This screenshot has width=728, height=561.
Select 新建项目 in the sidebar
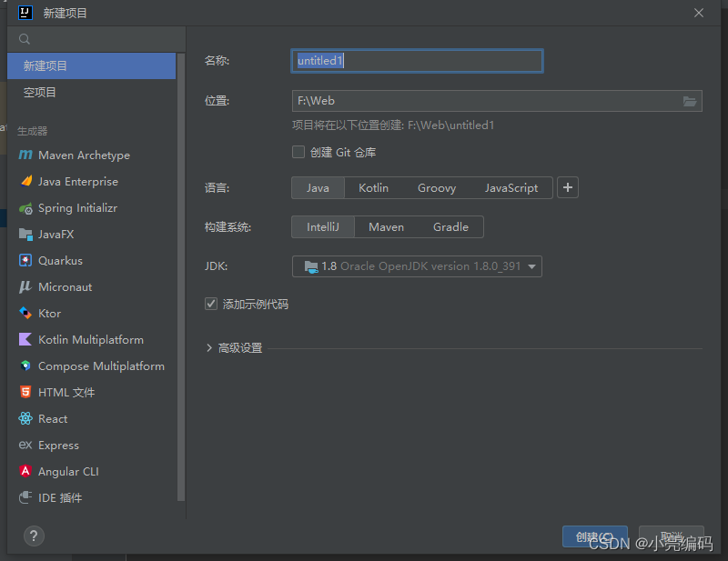tap(92, 65)
